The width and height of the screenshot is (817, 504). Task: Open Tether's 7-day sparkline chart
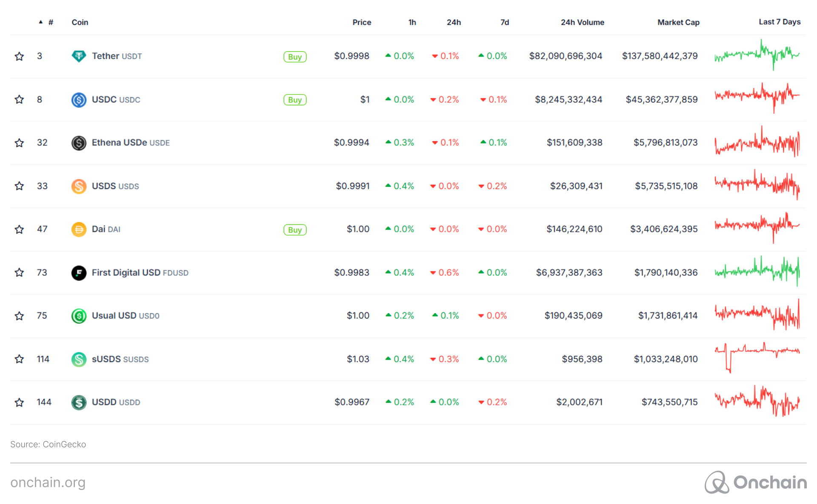757,55
